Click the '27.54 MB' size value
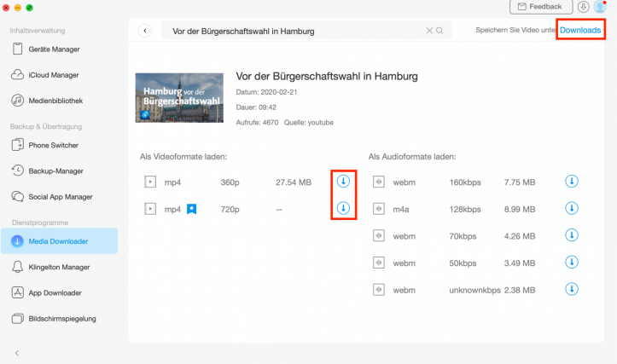The height and width of the screenshot is (364, 617). [294, 182]
